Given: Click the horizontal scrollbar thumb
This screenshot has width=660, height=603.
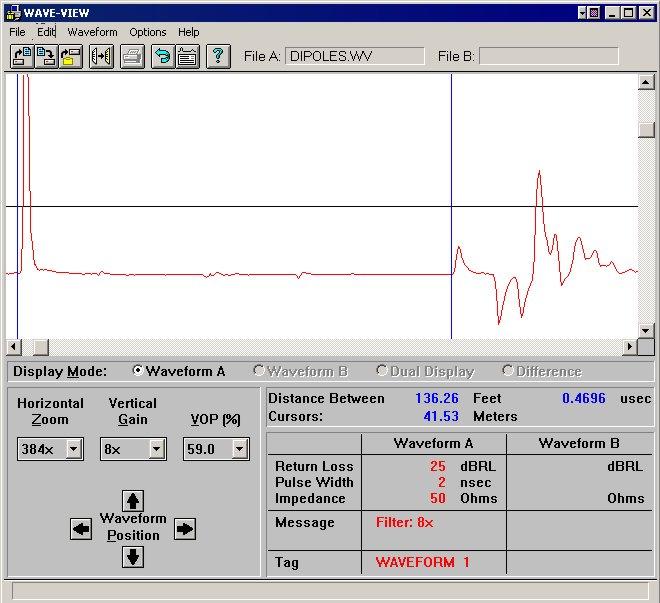Looking at the screenshot, I should coord(41,347).
